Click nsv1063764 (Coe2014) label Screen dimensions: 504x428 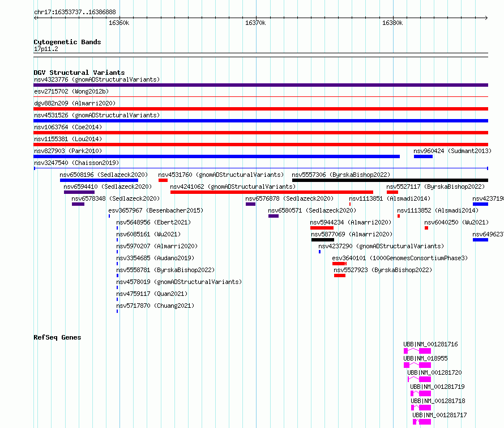[x=68, y=127]
